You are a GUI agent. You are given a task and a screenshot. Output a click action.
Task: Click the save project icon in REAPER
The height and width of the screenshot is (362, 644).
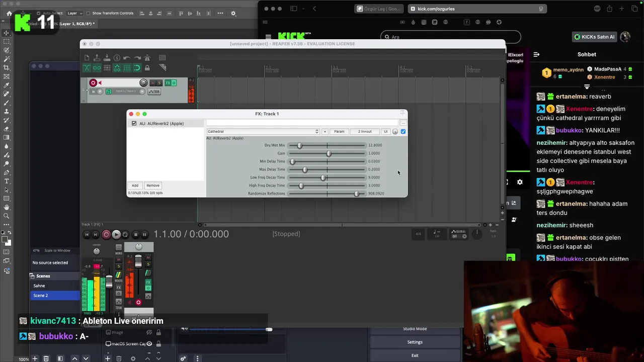click(107, 58)
